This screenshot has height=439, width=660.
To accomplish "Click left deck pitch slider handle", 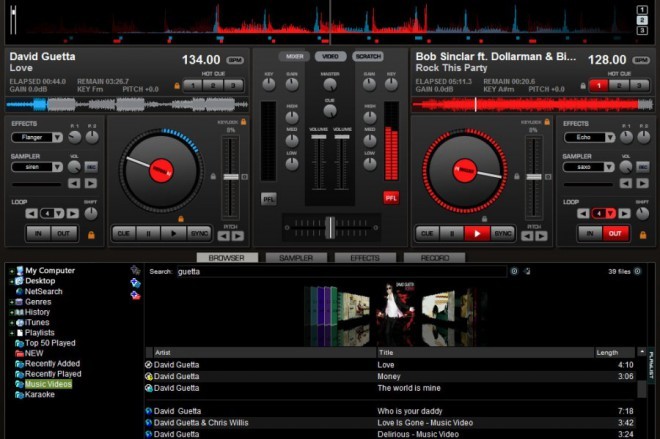I will pyautogui.click(x=231, y=177).
